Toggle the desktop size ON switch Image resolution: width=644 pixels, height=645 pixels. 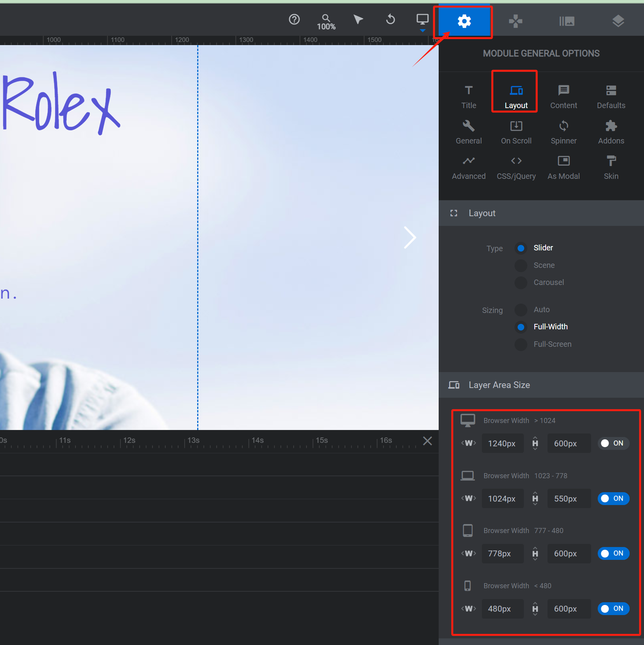pyautogui.click(x=613, y=443)
